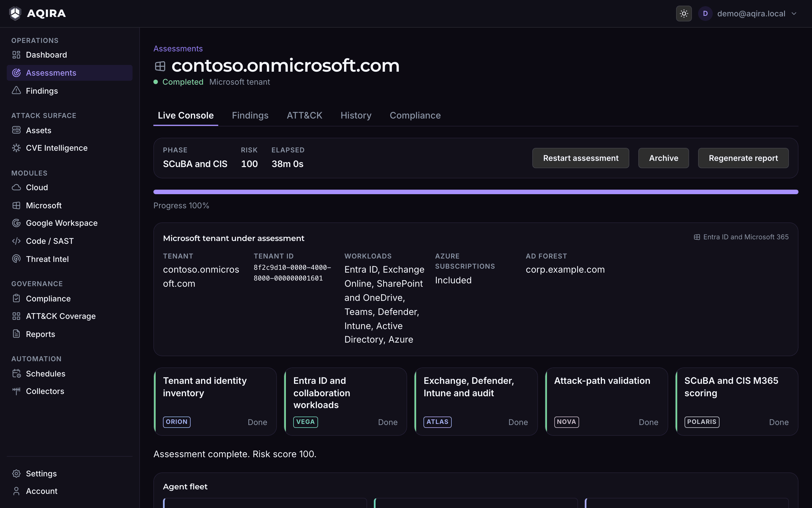Screen dimensions: 812x508
Task: Switch to the Findings tab
Action: 250,116
